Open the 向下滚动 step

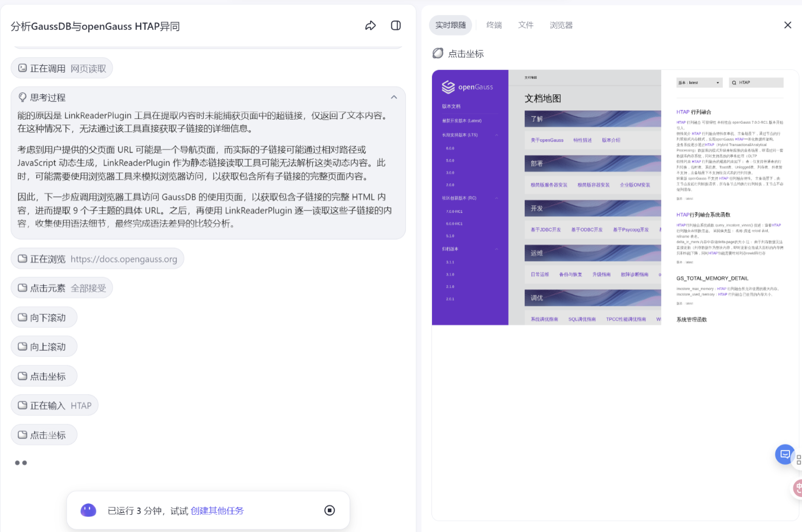(x=44, y=318)
